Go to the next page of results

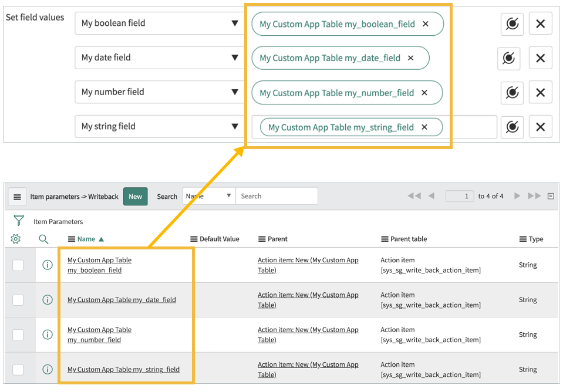pyautogui.click(x=518, y=196)
